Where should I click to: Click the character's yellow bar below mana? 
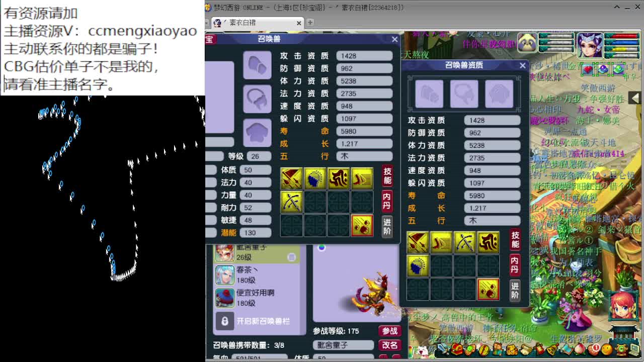(x=621, y=49)
